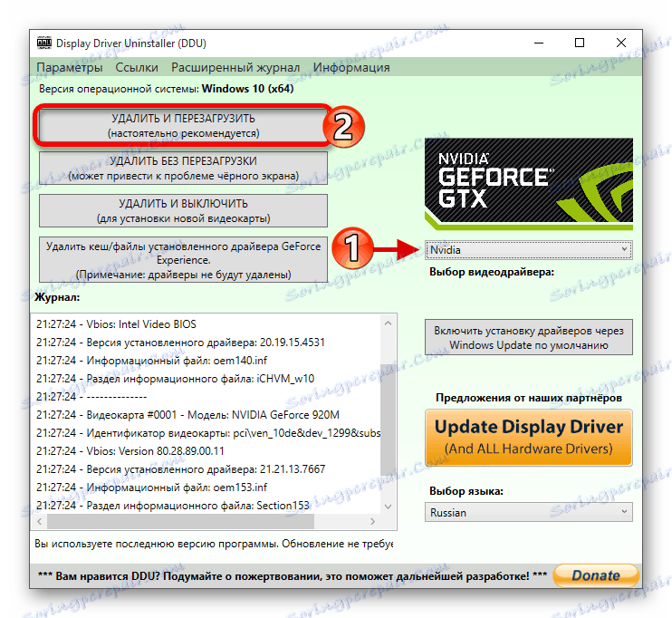Click УДАЛИТЬ И ВЫКЛЮЧИТЬ button

click(183, 210)
